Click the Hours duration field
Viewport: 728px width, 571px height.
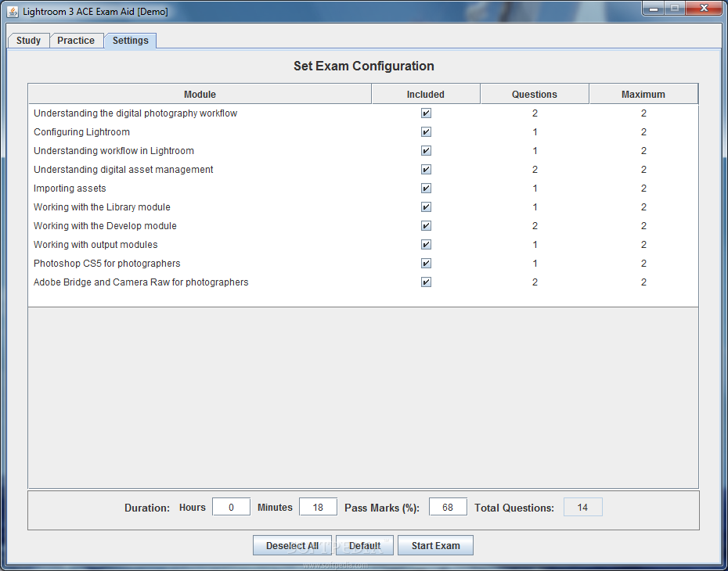coord(231,507)
